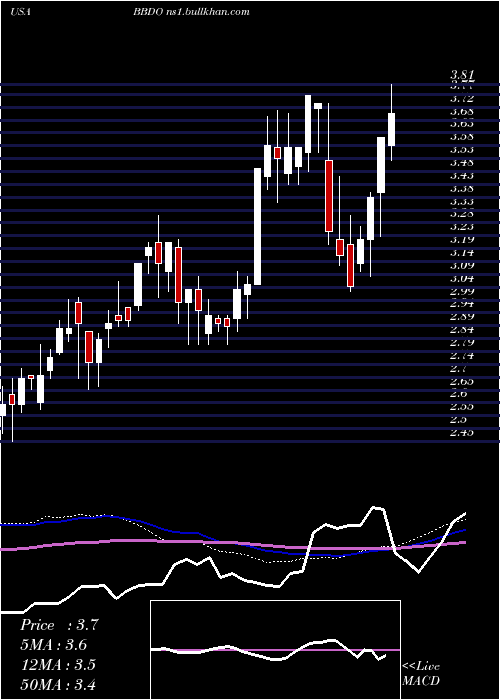Click the 2.7 price axis label
Viewport: 500px width, 700px height.
click(459, 369)
